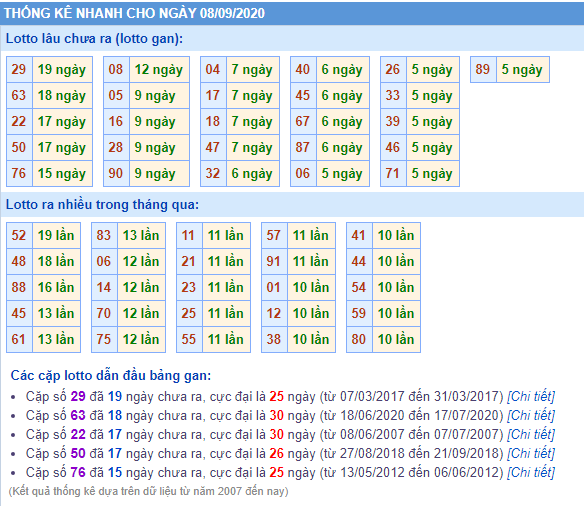Click lotto gan number 29 cell
This screenshot has width=584, height=506.
pos(19,70)
